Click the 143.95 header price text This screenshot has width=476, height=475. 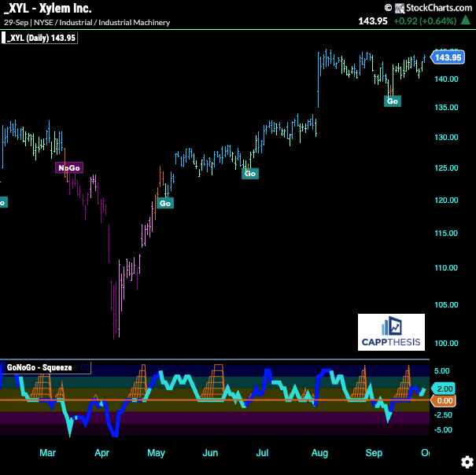coord(373,21)
